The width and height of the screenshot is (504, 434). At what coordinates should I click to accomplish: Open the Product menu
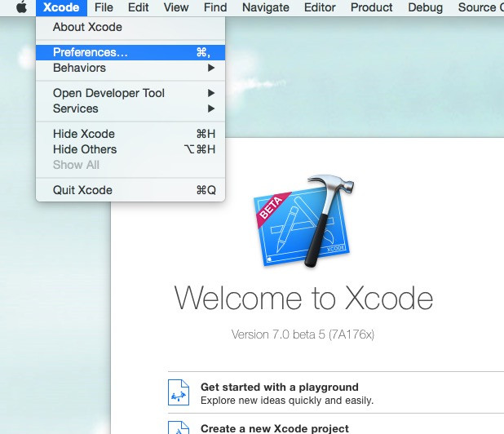(x=371, y=7)
